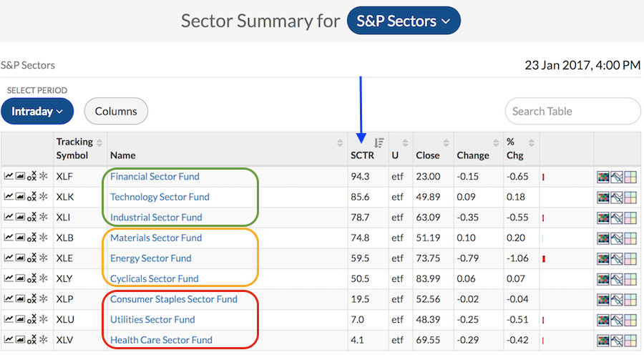Open the S&P Sectors dropdown
Image resolution: width=644 pixels, height=355 pixels.
(x=403, y=21)
